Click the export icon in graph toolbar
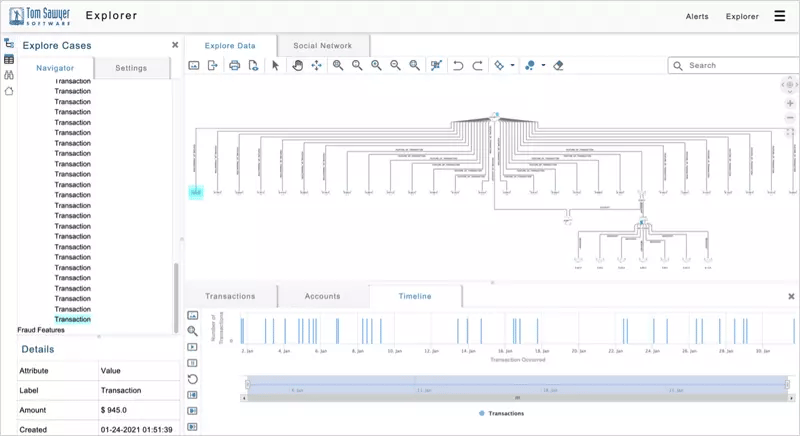Viewport: 800px width, 436px height. (x=213, y=65)
